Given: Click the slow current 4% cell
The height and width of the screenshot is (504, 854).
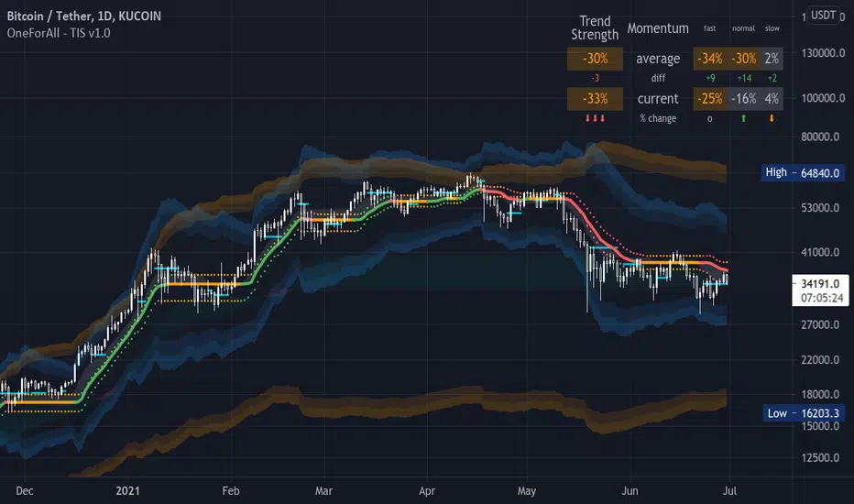Looking at the screenshot, I should 772,99.
